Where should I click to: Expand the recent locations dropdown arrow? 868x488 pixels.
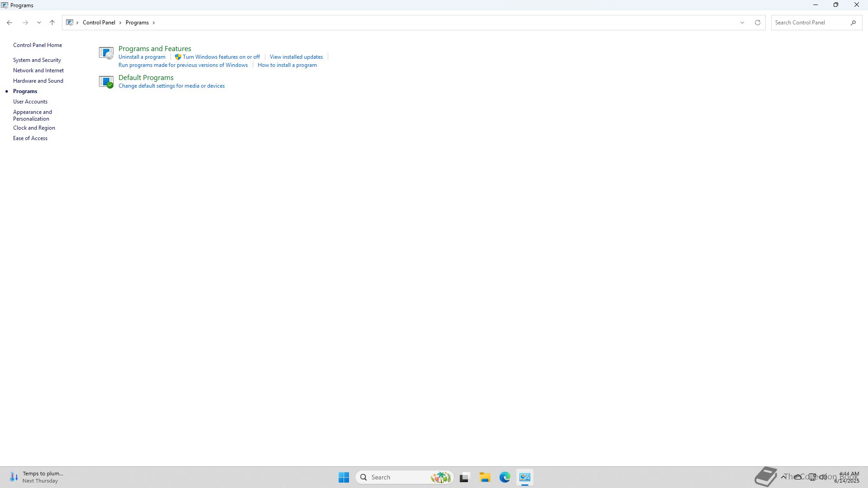pos(39,23)
